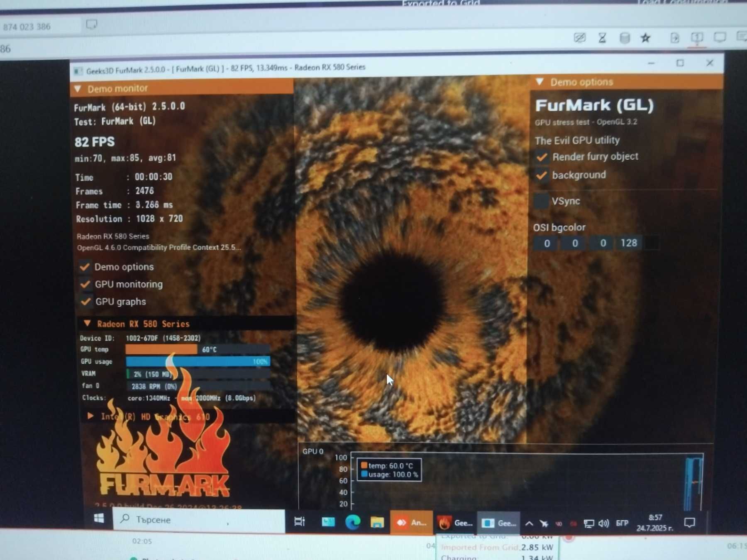Image resolution: width=747 pixels, height=560 pixels.
Task: Select the AnyDesk monitor 1 display icon
Action: 697,38
